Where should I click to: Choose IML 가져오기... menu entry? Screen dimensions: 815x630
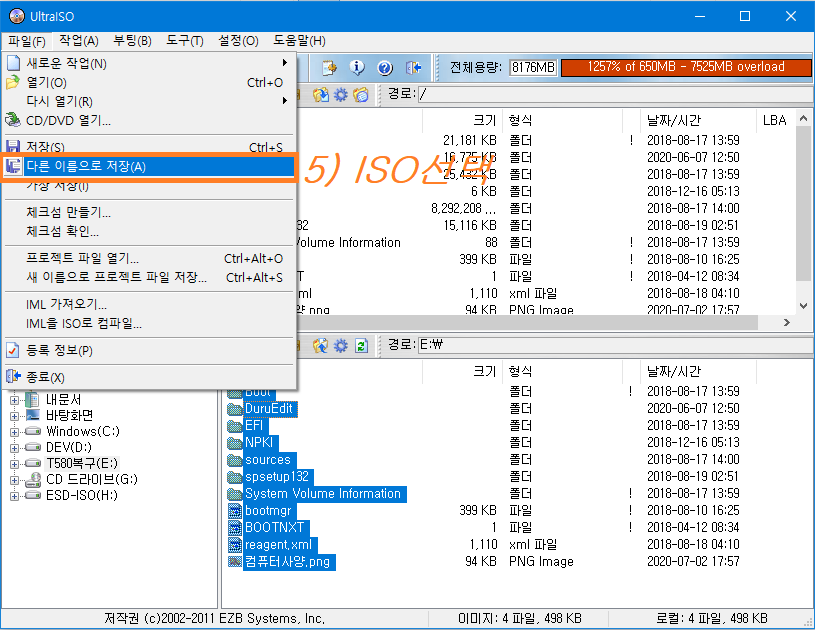click(149, 304)
